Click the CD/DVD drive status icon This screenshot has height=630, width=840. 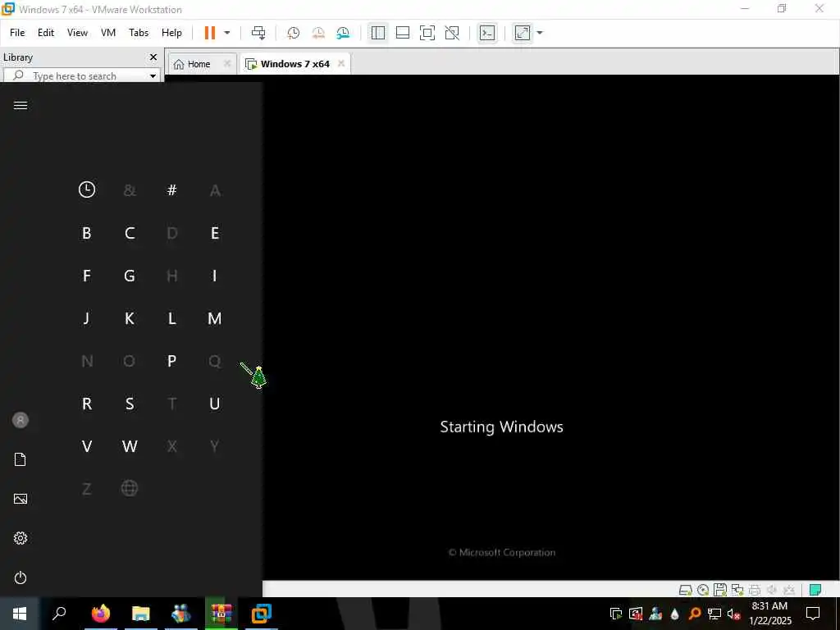(x=703, y=590)
